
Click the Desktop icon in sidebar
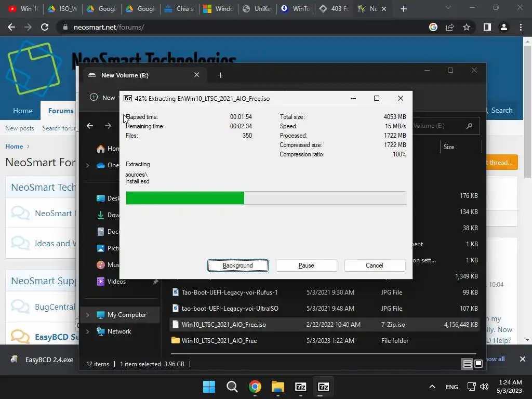click(x=101, y=198)
